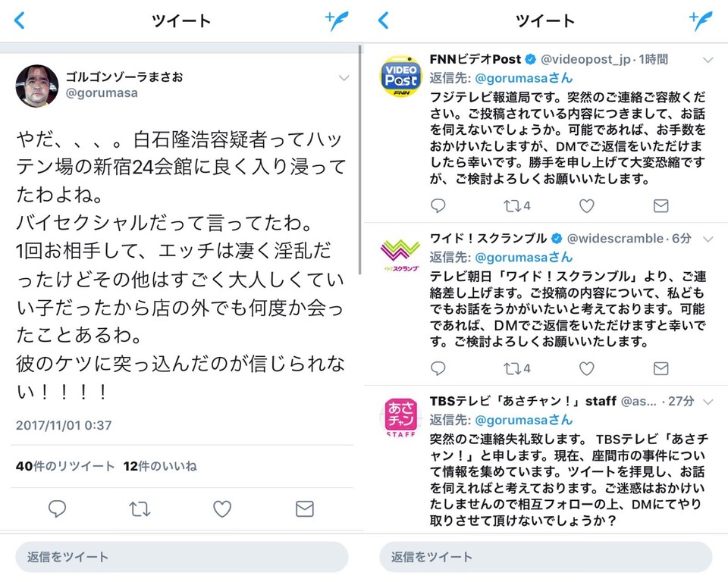Tap the share by message envelope under the main tweet
728x582 pixels.
305,509
